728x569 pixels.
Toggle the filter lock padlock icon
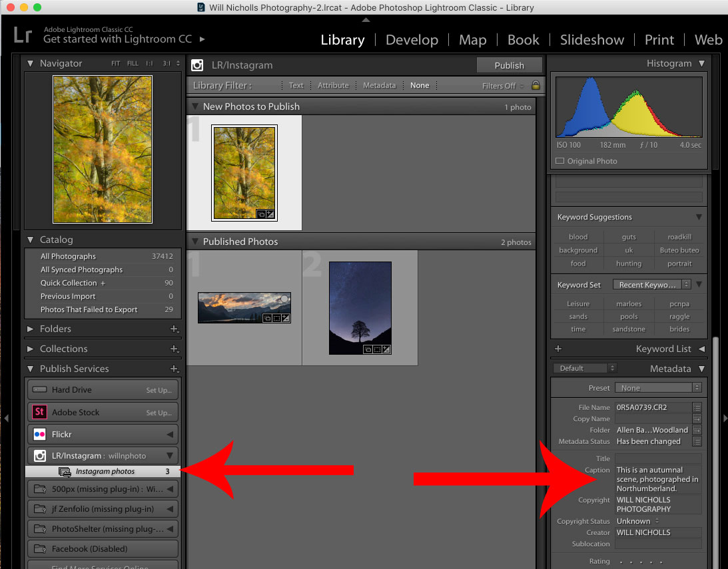[x=536, y=85]
